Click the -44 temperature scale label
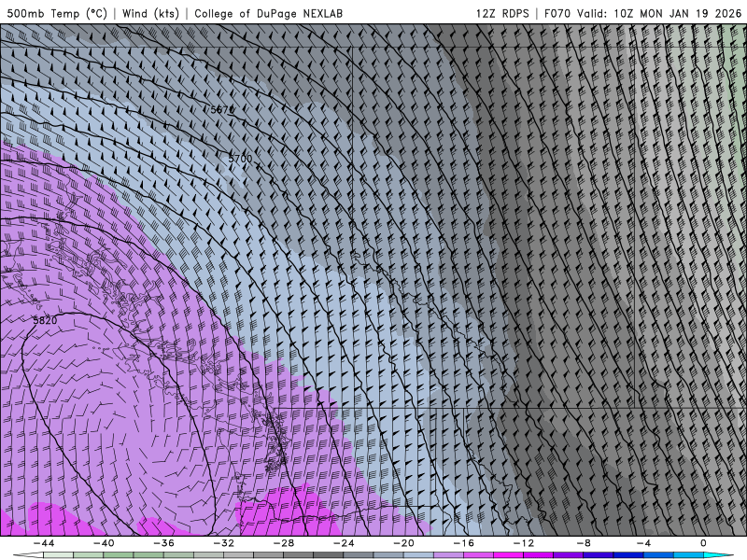The width and height of the screenshot is (747, 560). 44,543
